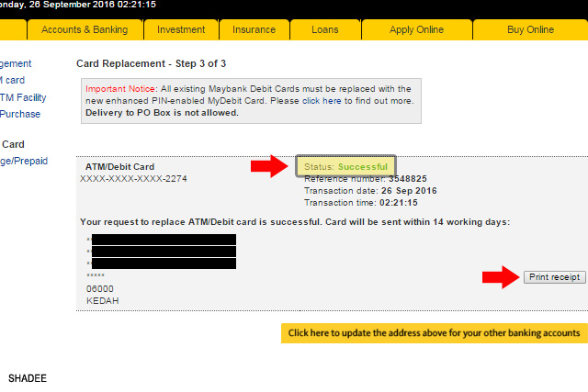
Task: Click 'Delivery to PO Box is not allowed'
Action: 162,113
